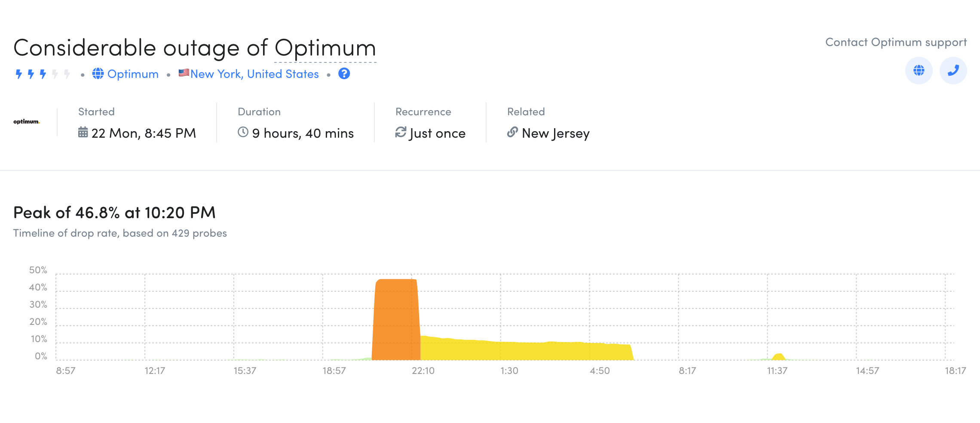This screenshot has height=423, width=980.
Task: Open the related New Jersey outage
Action: (555, 133)
